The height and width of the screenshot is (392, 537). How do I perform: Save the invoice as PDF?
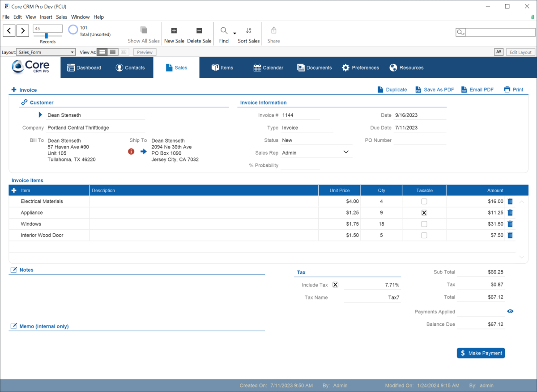pos(434,89)
